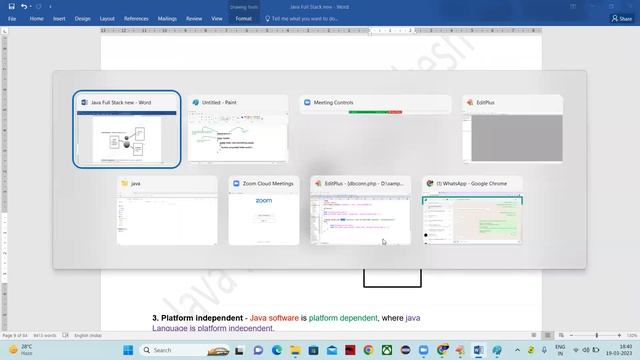The image size is (640, 360).
Task: Click zoom out minus button
Action: point(571,336)
